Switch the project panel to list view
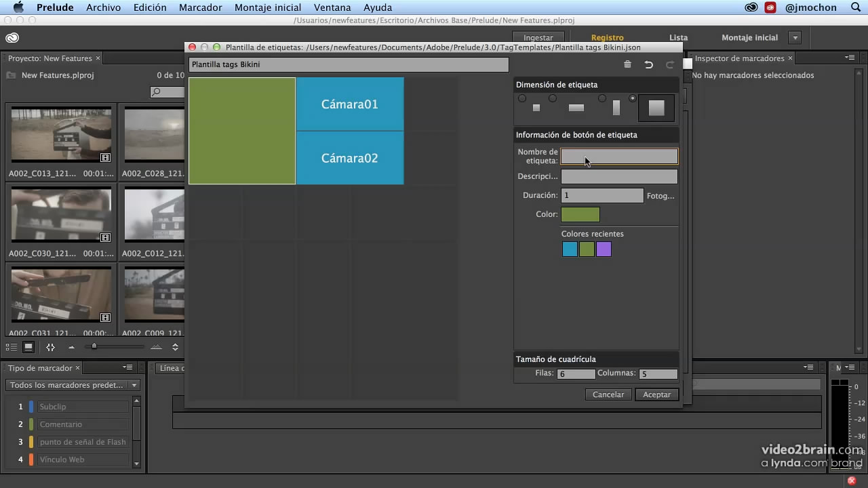 (x=12, y=347)
